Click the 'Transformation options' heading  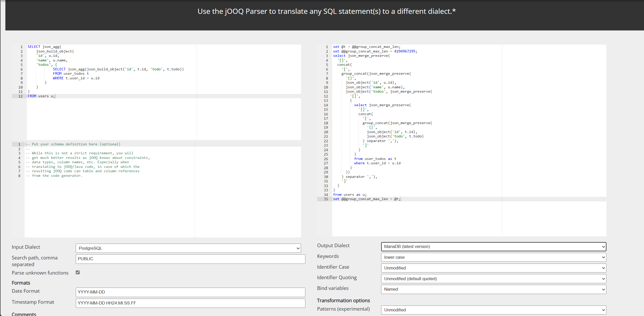point(344,301)
